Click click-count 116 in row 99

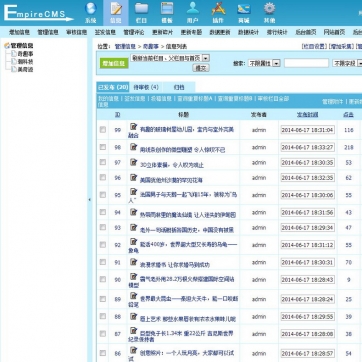click(x=349, y=130)
